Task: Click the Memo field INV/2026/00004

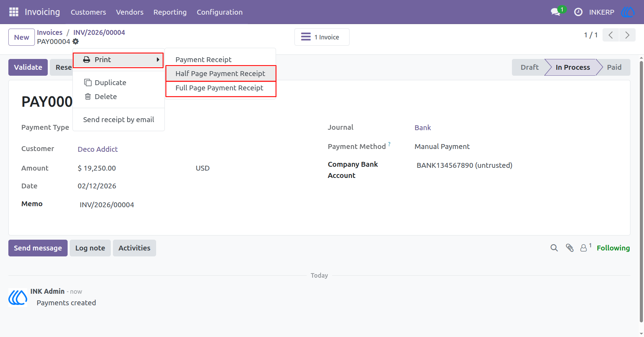Action: 107,205
